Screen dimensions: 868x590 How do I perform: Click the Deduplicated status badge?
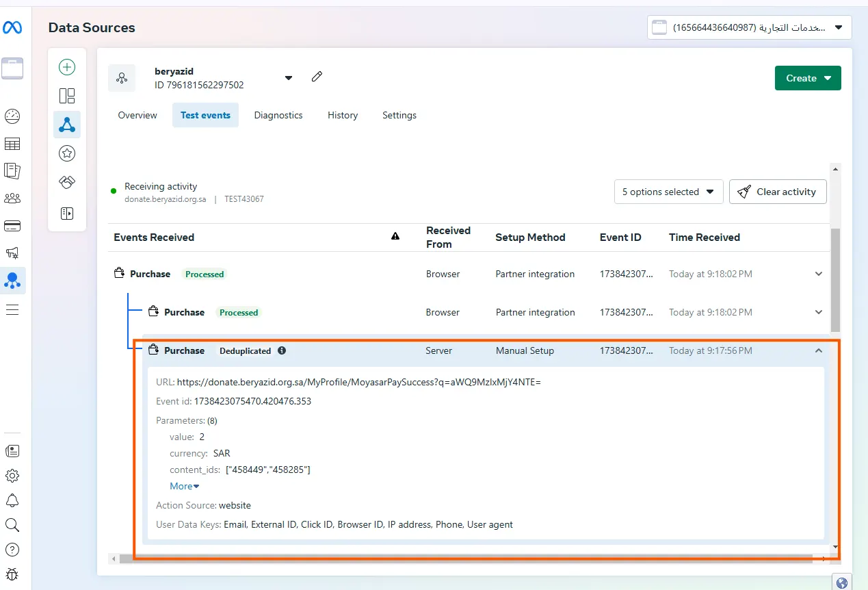point(245,350)
